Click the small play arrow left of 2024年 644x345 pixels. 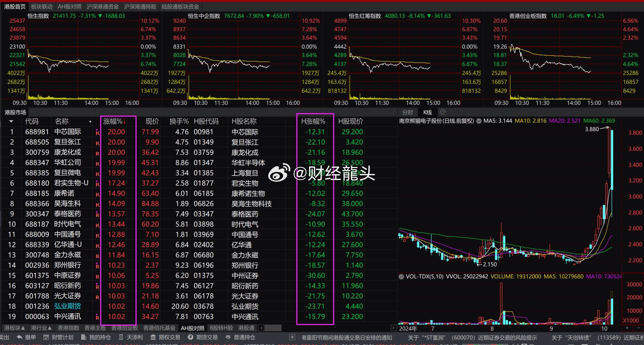(x=394, y=328)
